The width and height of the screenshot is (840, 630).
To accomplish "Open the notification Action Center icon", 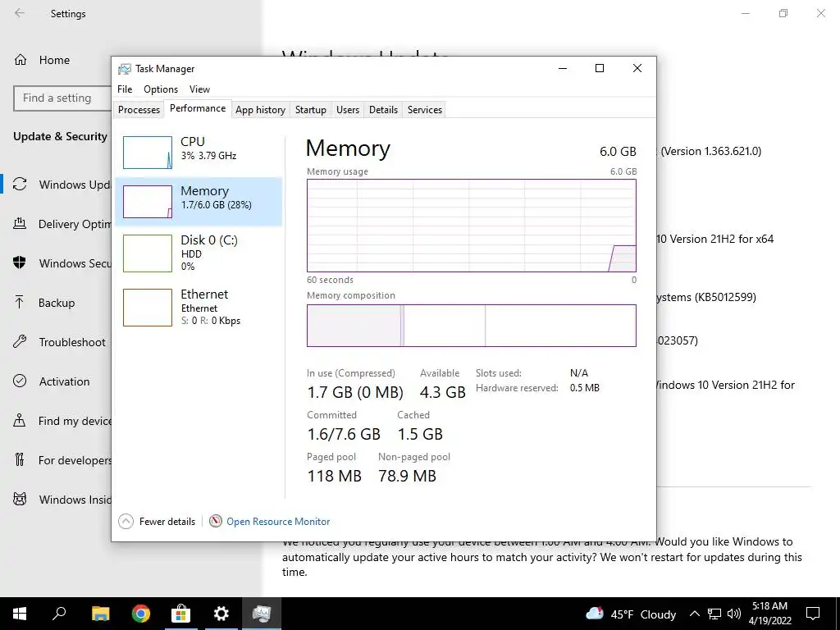I will pos(813,614).
